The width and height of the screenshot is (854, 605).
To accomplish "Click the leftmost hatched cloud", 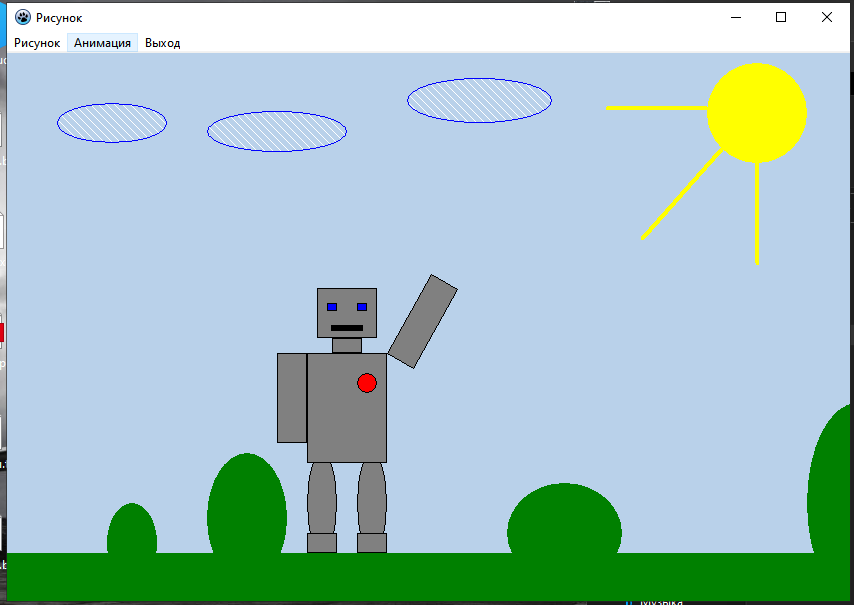I will [112, 123].
